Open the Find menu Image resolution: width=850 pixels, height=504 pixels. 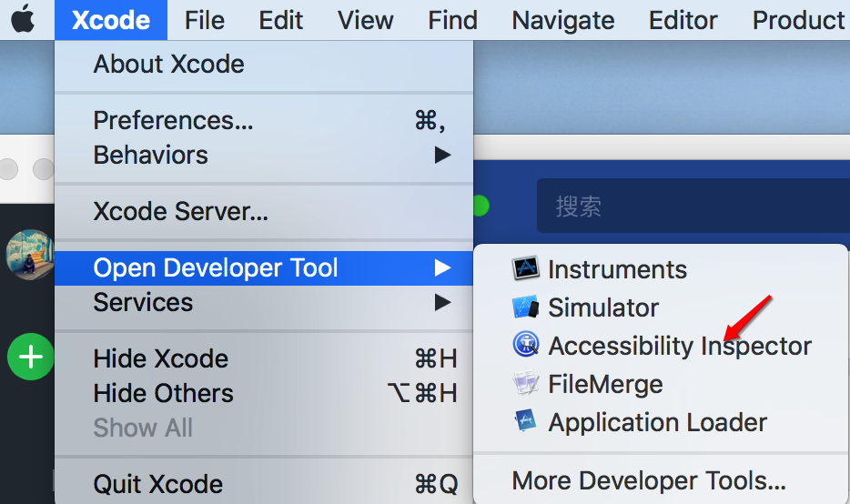[452, 20]
